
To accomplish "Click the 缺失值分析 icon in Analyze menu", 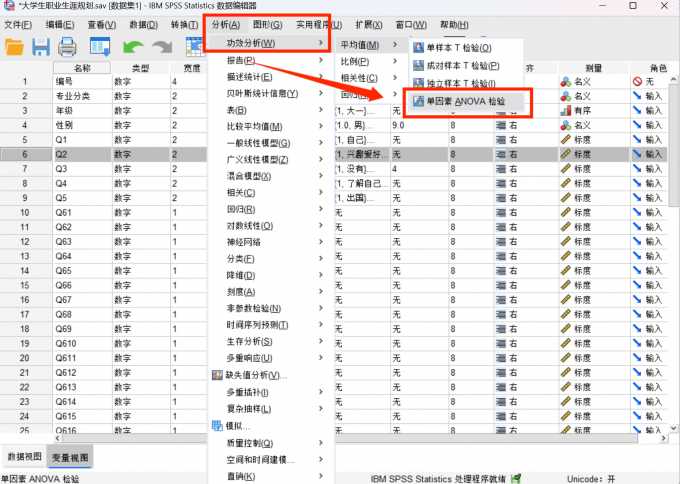I will [217, 375].
